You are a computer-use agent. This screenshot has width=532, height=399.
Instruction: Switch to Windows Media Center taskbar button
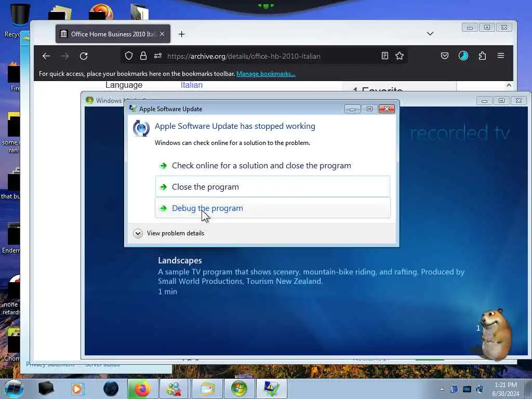coord(239,389)
